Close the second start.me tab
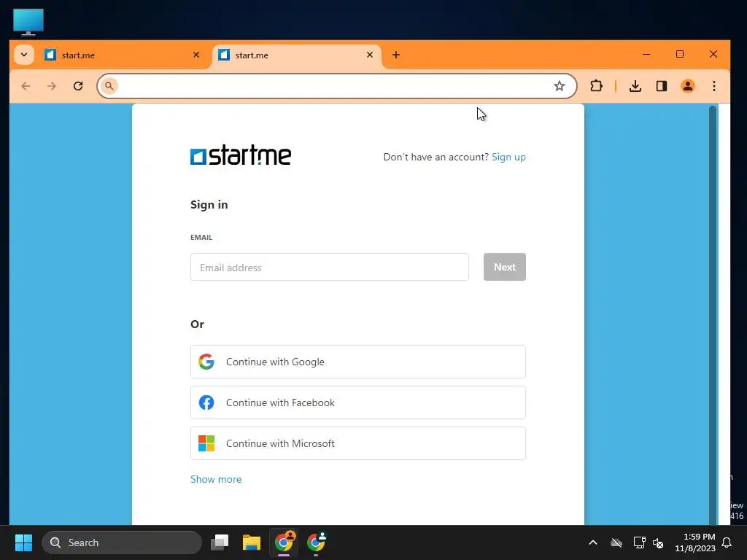The width and height of the screenshot is (747, 560). (x=370, y=55)
